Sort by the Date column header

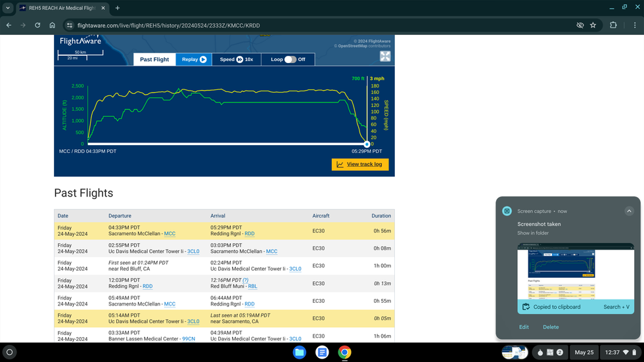(x=63, y=215)
